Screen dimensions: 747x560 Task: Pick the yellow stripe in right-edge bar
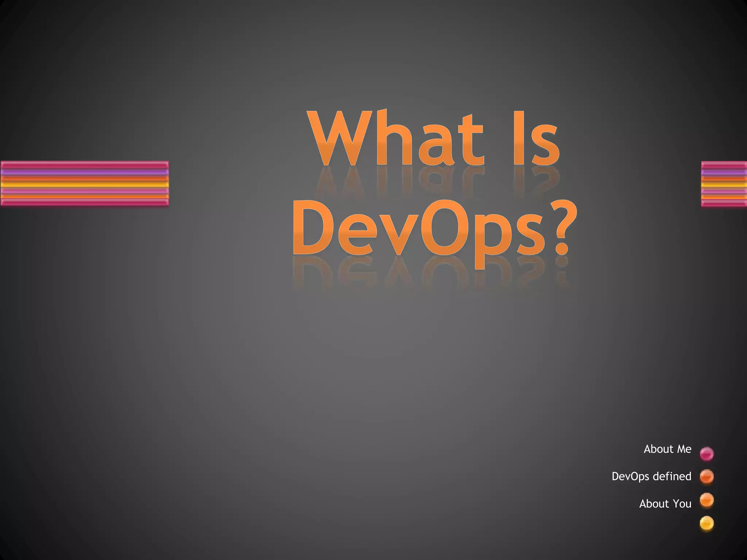tap(724, 185)
